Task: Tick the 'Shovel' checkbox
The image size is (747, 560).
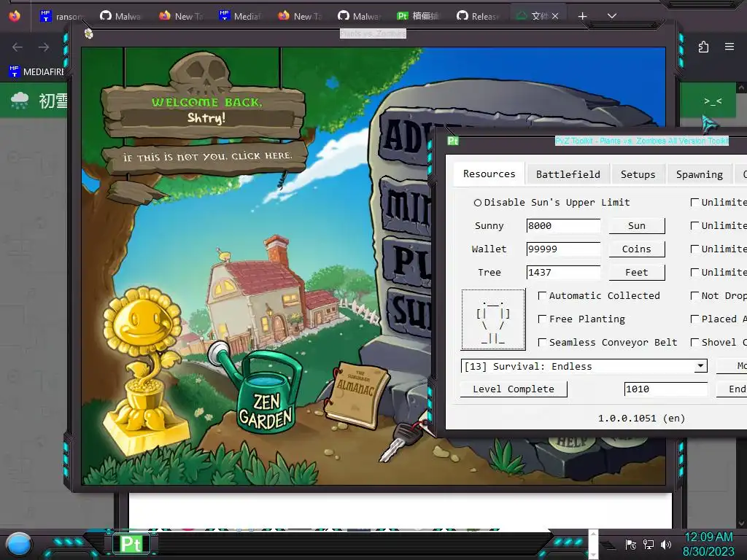Action: pos(694,343)
